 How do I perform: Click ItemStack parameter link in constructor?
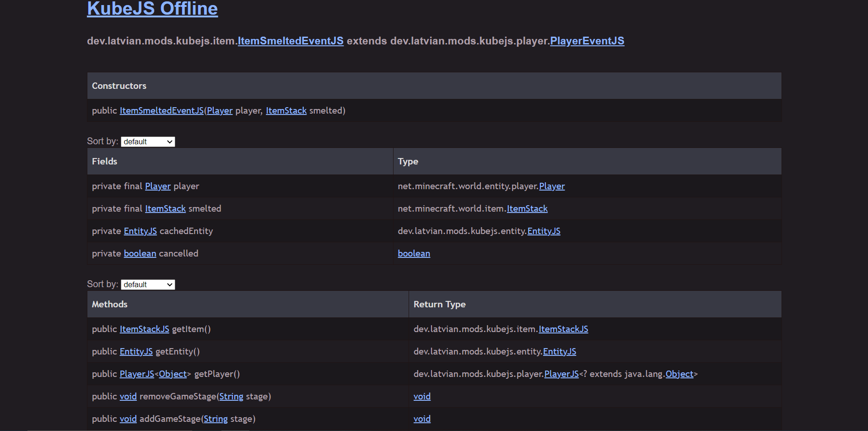[x=286, y=110]
